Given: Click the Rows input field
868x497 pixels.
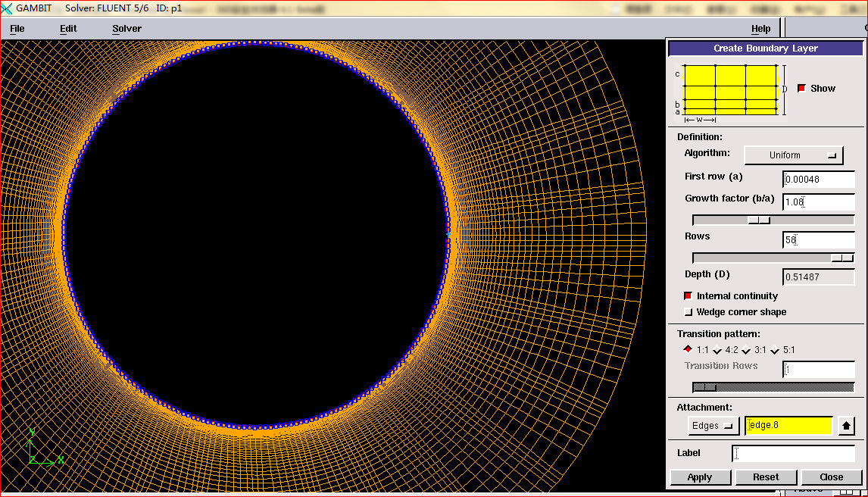Looking at the screenshot, I should [819, 239].
